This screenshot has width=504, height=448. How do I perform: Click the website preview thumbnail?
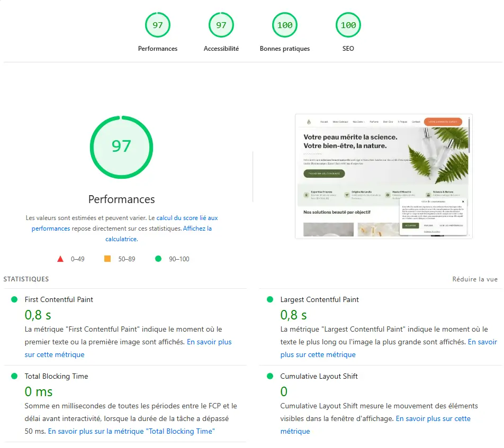[383, 176]
